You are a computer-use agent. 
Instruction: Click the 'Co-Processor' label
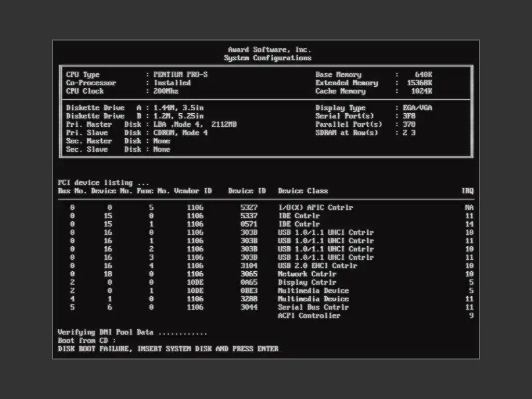[x=91, y=83]
